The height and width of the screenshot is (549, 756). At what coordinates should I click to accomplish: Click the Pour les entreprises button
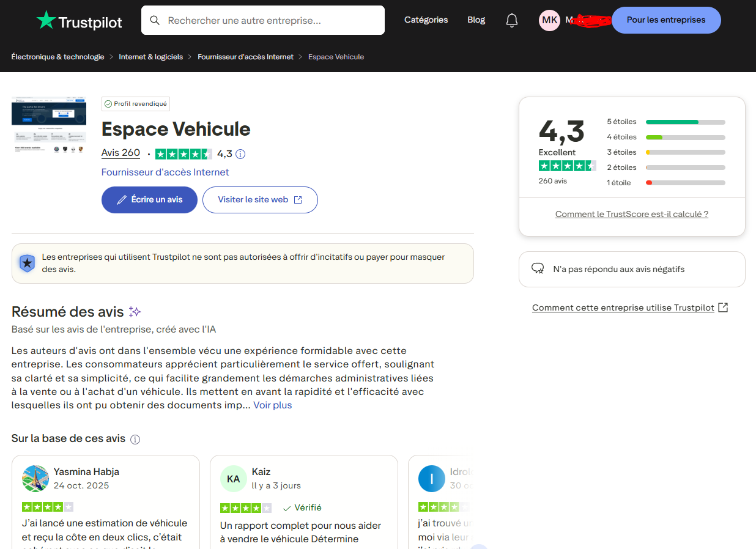pyautogui.click(x=666, y=20)
